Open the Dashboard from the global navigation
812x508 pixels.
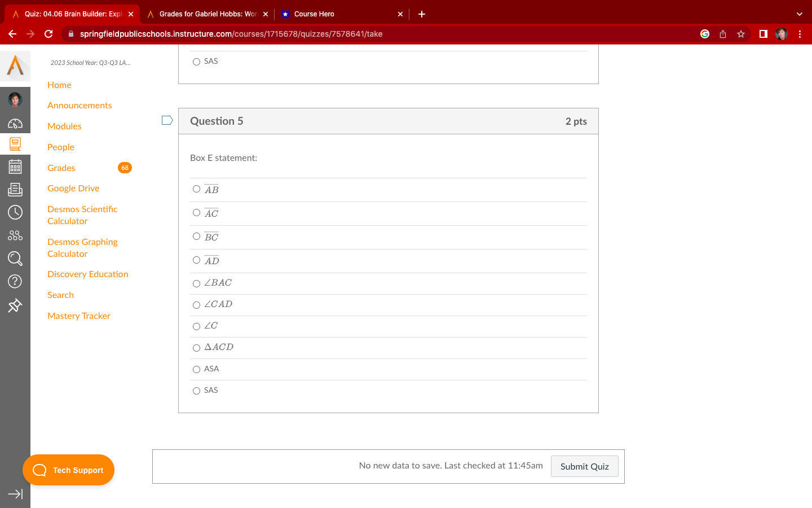[15, 123]
